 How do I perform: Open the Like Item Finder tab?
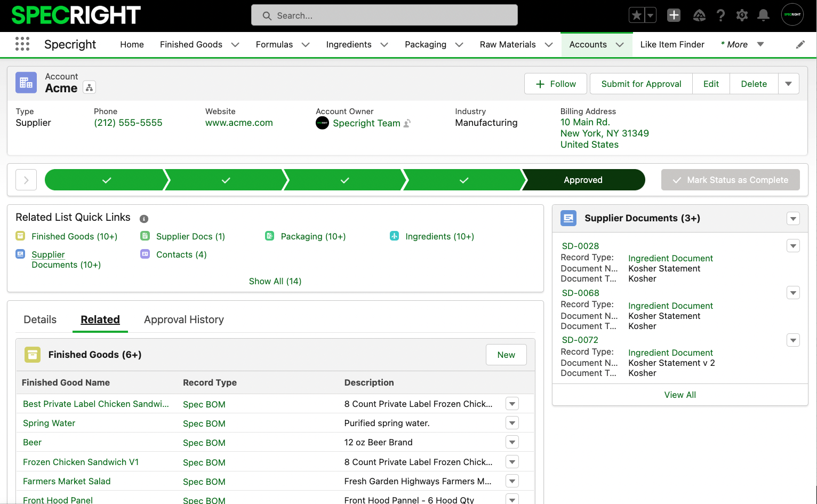pyautogui.click(x=672, y=45)
